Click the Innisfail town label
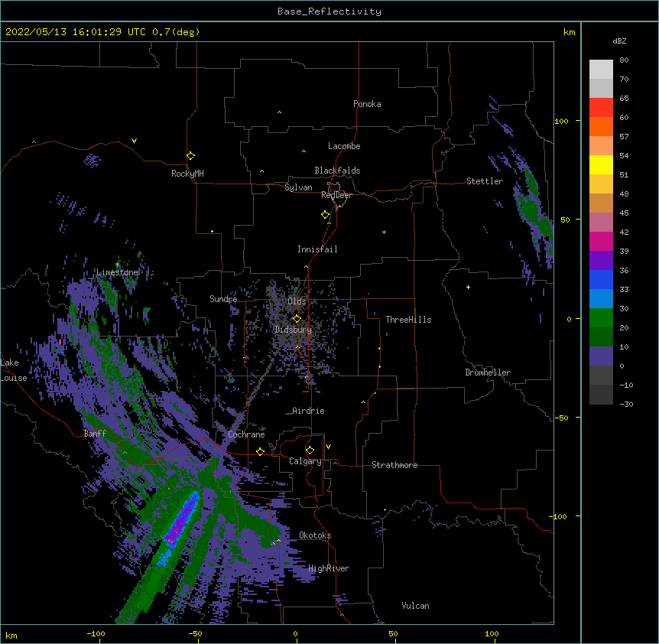 click(x=317, y=249)
